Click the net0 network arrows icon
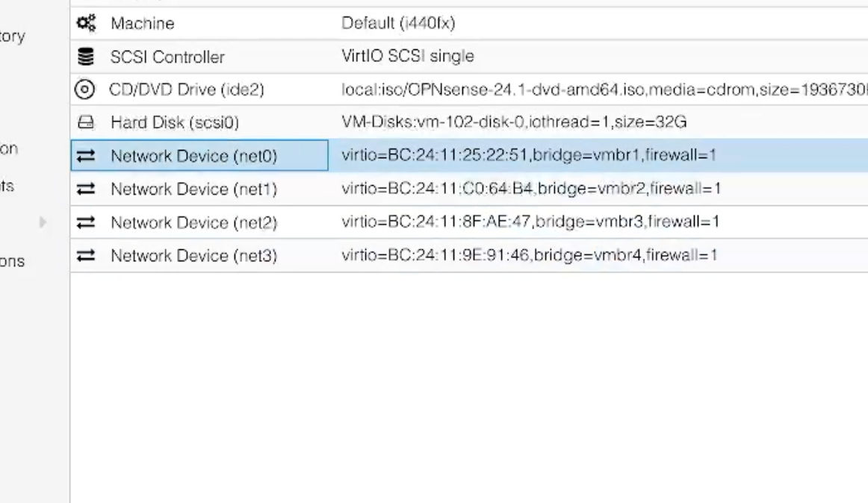868x503 pixels. [x=85, y=156]
